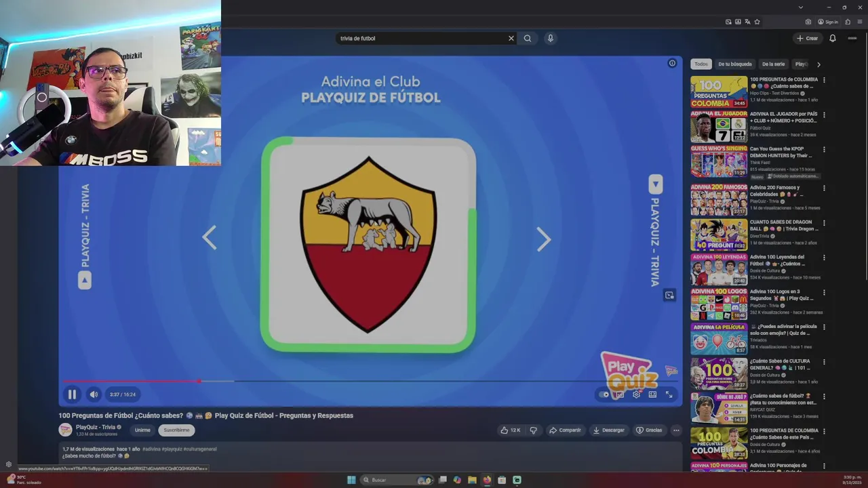The image size is (868, 488).
Task: Click the Unirme button
Action: [x=142, y=430]
